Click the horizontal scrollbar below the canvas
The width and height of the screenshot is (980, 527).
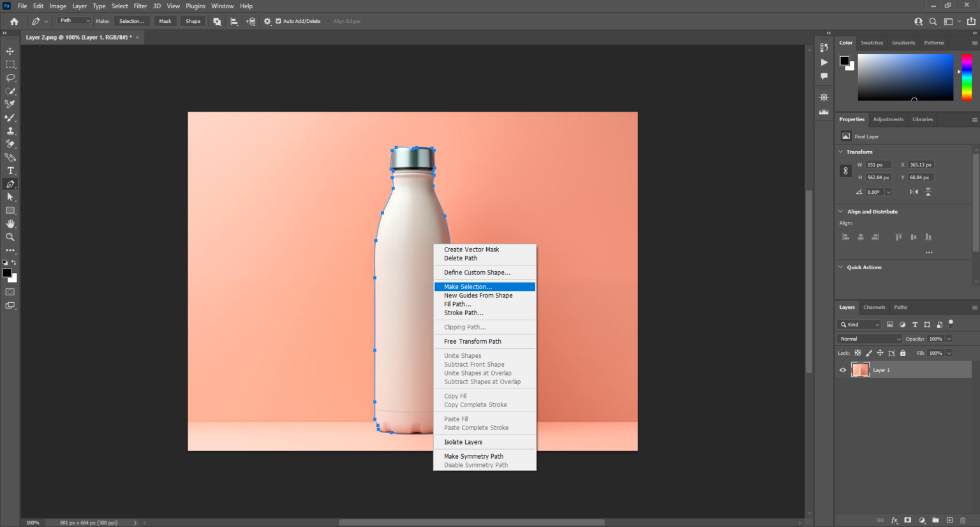click(x=472, y=522)
